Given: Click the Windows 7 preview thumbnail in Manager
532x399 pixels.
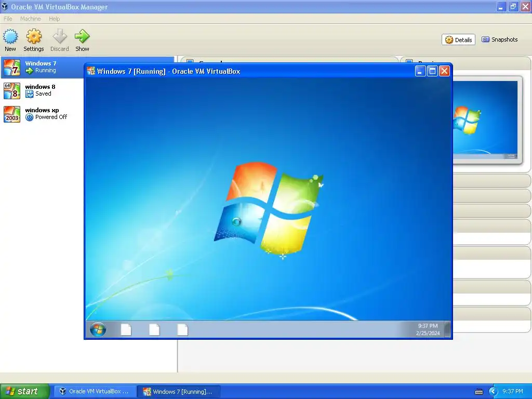Looking at the screenshot, I should (x=486, y=120).
